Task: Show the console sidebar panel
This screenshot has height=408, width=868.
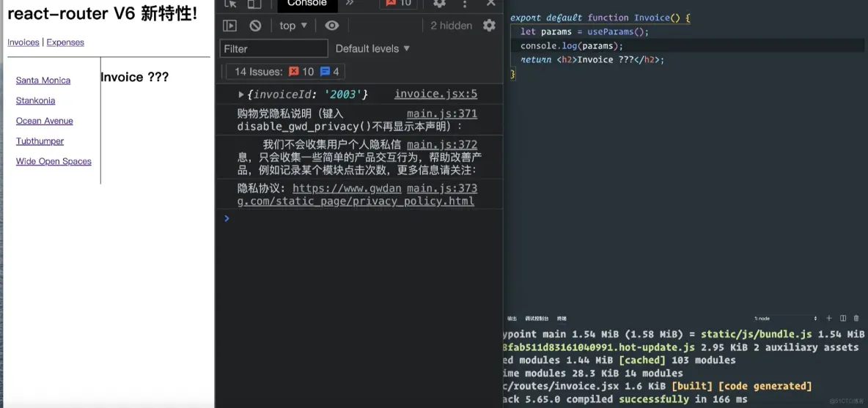Action: click(229, 26)
